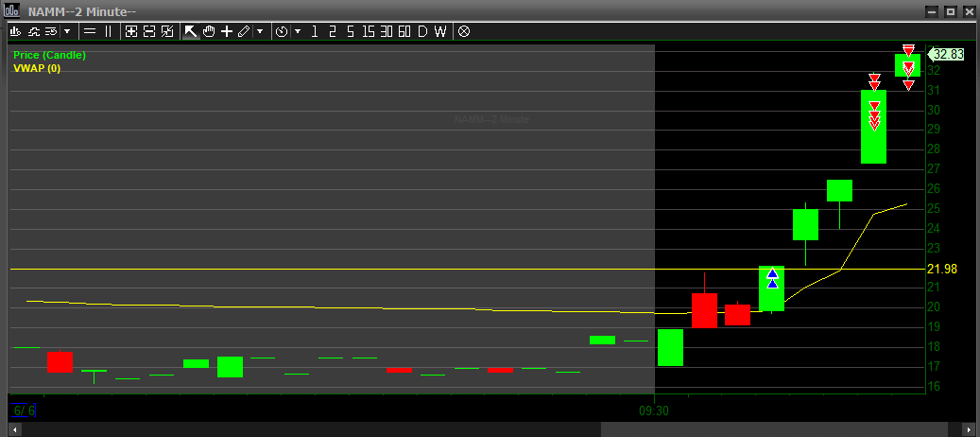980x437 pixels.
Task: Switch to daily D interval
Action: (422, 31)
